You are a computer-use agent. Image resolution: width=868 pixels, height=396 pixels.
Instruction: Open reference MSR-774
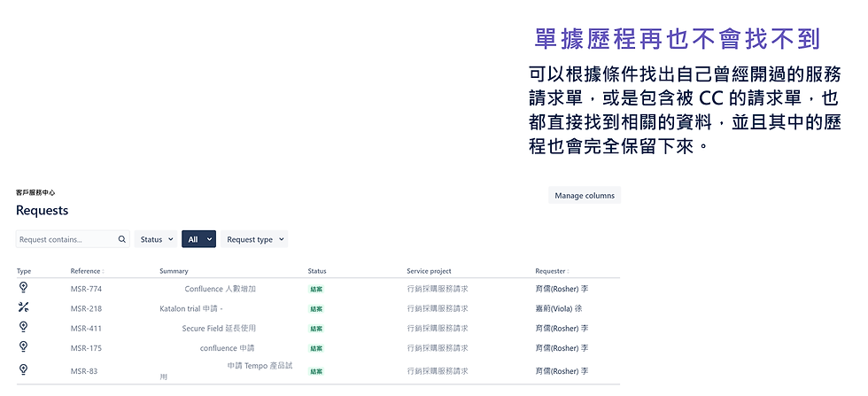pos(87,289)
